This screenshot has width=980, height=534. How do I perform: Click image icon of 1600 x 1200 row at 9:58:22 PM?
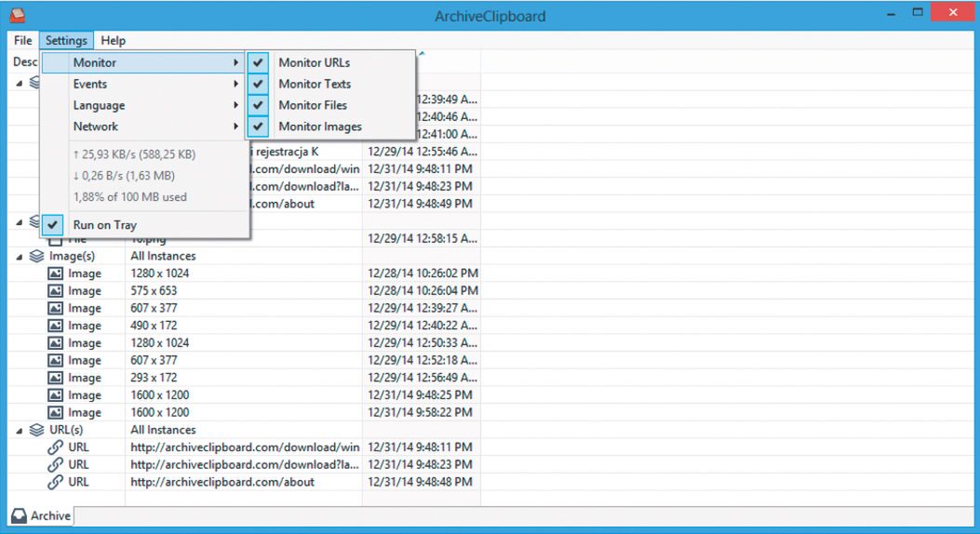coord(56,413)
